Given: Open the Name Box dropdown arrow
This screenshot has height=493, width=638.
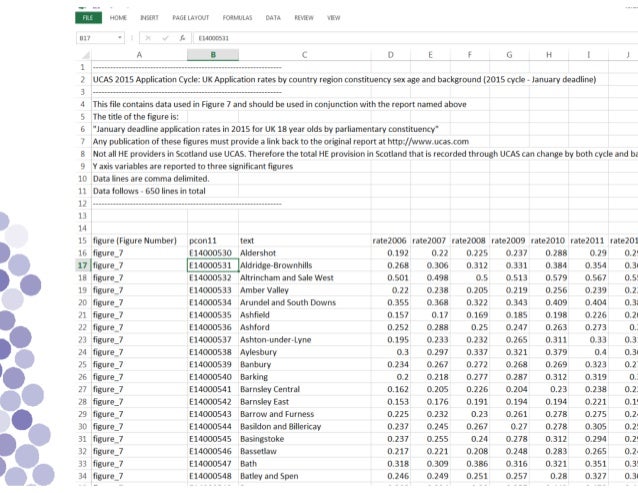Looking at the screenshot, I should click(x=120, y=38).
